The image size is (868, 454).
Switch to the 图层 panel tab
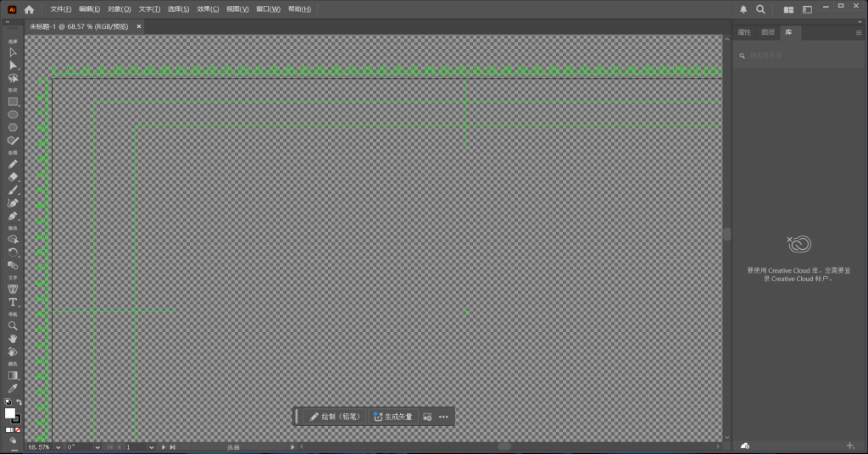tap(768, 33)
